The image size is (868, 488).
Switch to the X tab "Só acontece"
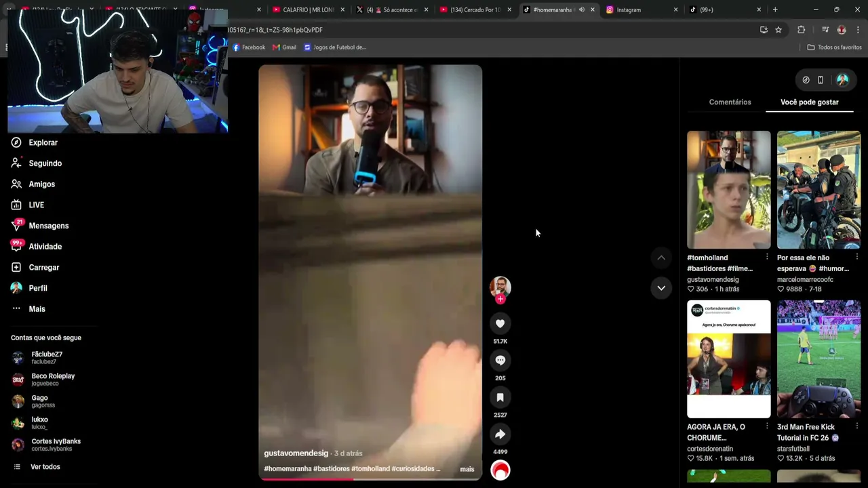392,9
